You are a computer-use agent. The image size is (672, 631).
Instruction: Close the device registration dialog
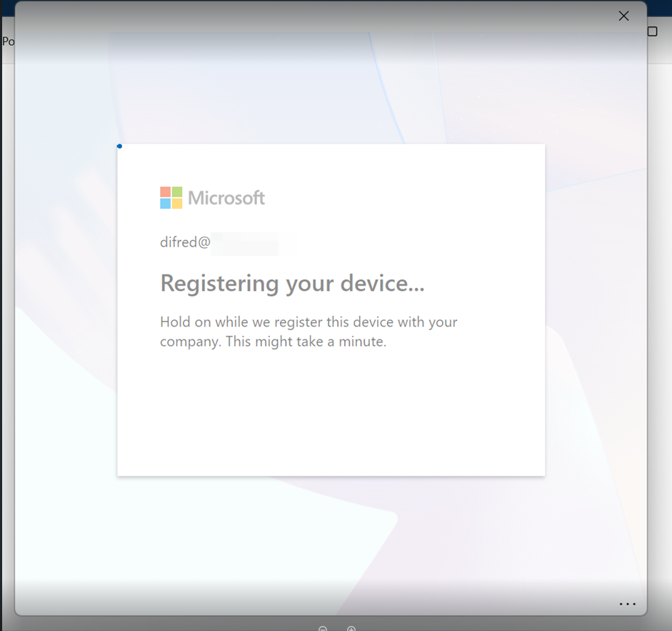tap(623, 16)
